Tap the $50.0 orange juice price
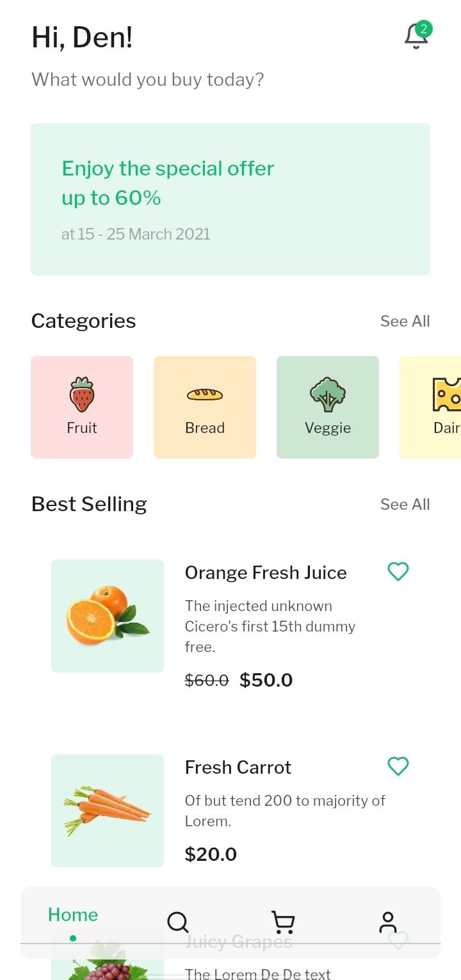The width and height of the screenshot is (461, 980). 266,680
